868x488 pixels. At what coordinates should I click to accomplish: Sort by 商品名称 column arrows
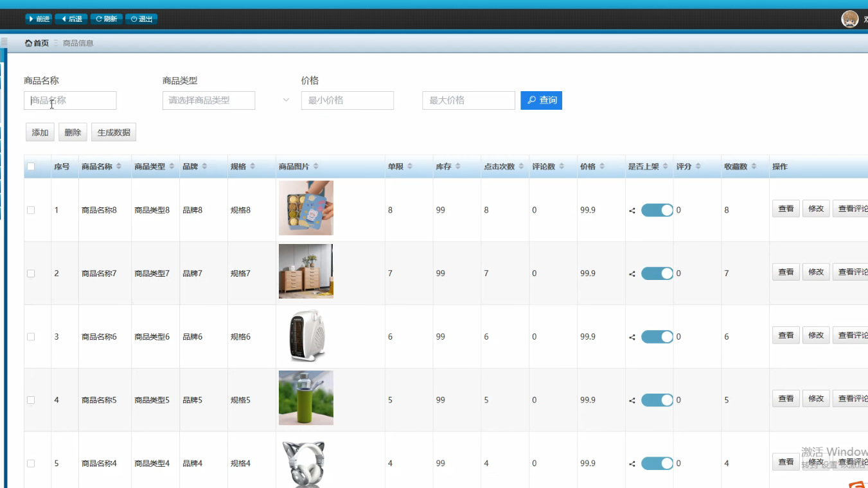119,166
